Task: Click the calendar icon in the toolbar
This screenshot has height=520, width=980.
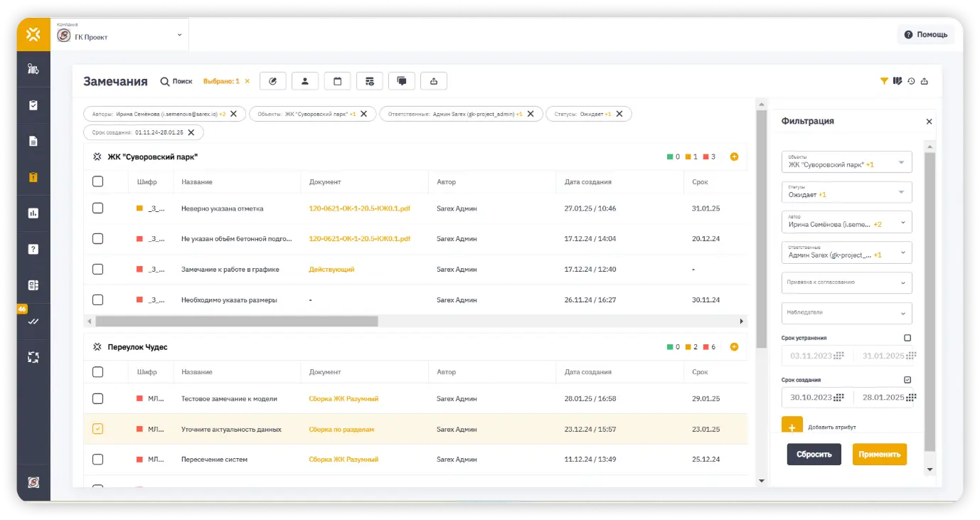Action: coord(337,81)
